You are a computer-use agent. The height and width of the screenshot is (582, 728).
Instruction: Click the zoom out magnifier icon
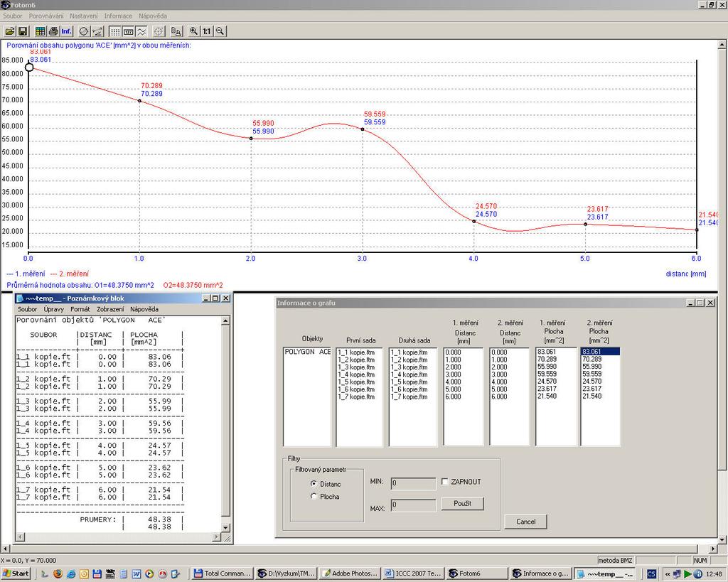[220, 31]
